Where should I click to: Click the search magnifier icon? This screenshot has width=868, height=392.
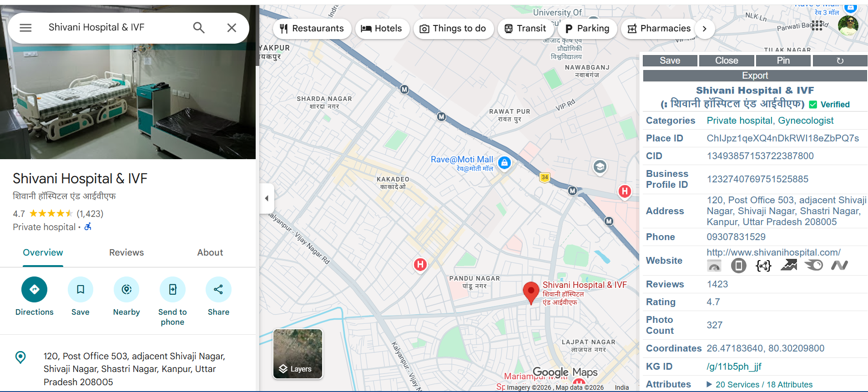[199, 28]
